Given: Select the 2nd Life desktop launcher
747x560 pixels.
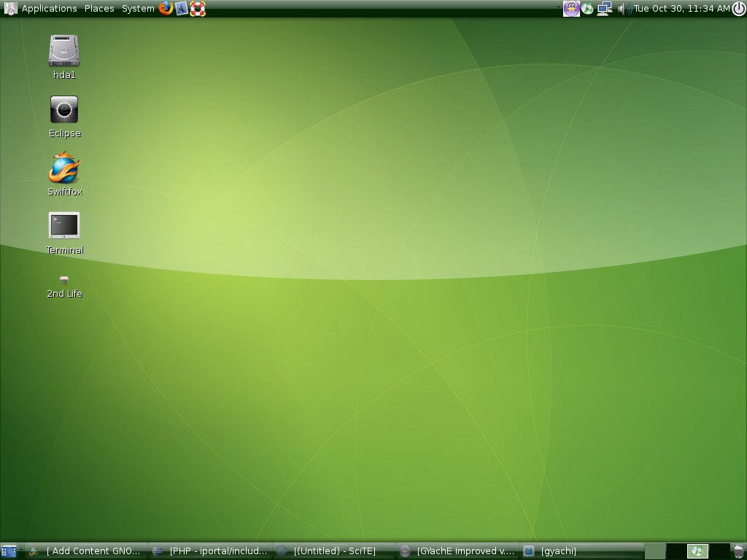Looking at the screenshot, I should [64, 287].
